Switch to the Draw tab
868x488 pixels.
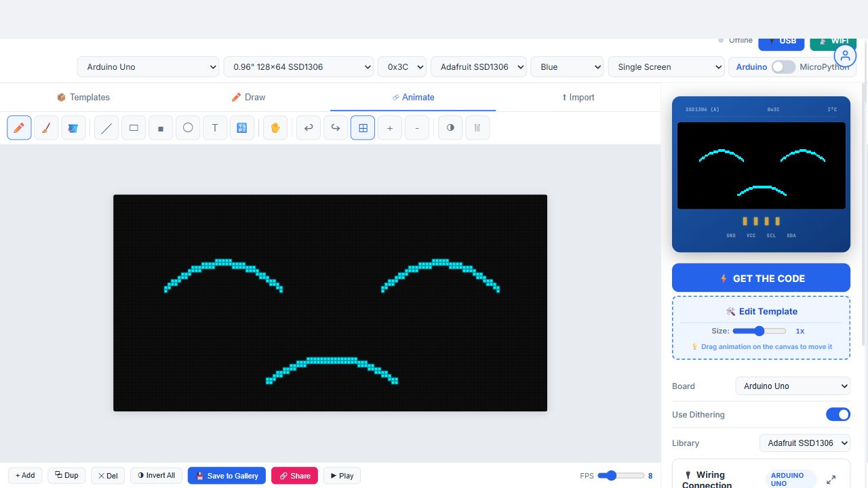[248, 97]
